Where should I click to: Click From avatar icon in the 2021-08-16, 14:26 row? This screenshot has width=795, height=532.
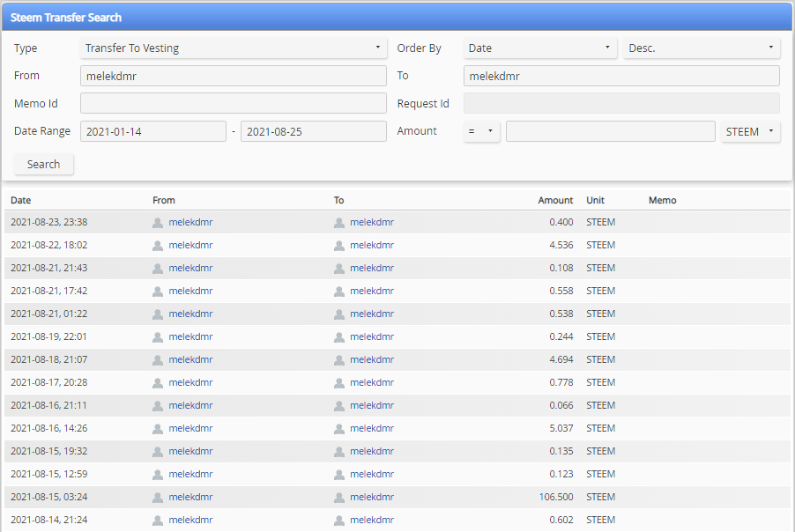pos(158,429)
